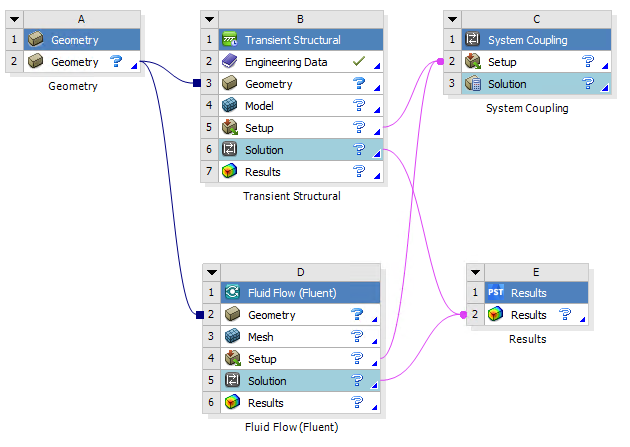Click the Results icon in system E row 2

point(496,314)
